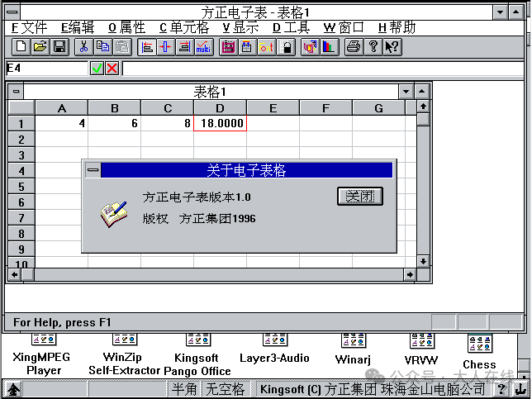Click the New file toolbar icon
Image resolution: width=532 pixels, height=399 pixels.
pos(21,47)
